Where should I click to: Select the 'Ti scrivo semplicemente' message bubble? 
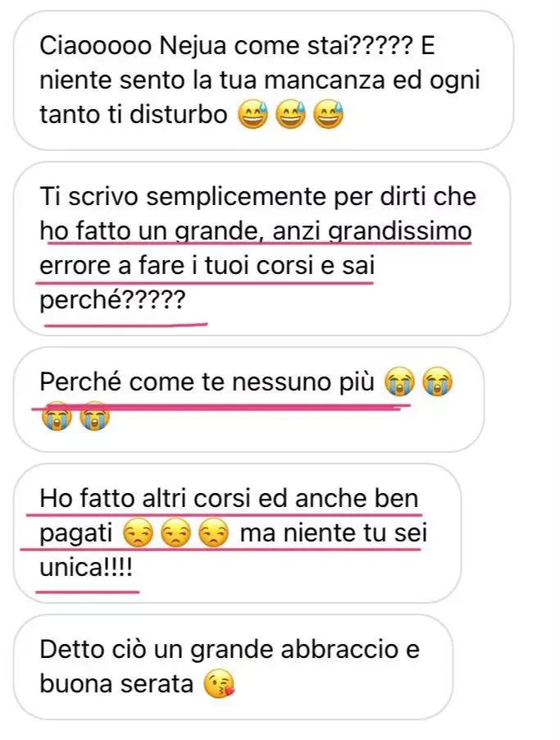pyautogui.click(x=262, y=249)
